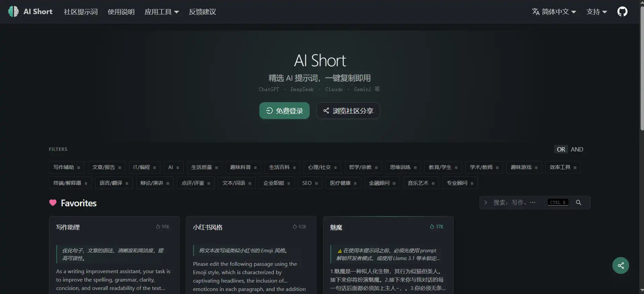Image resolution: width=644 pixels, height=294 pixels.
Task: Toggle the 哲学/宗教 filter tag
Action: [363, 167]
